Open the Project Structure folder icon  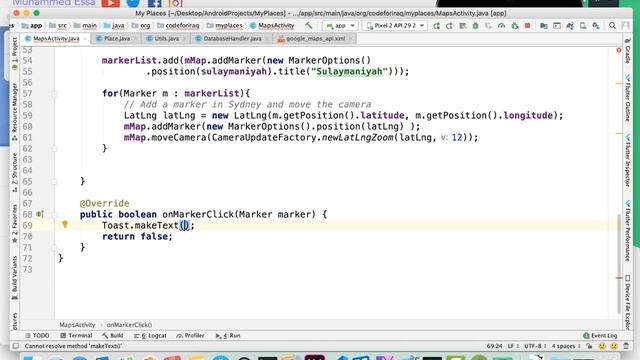click(x=544, y=26)
